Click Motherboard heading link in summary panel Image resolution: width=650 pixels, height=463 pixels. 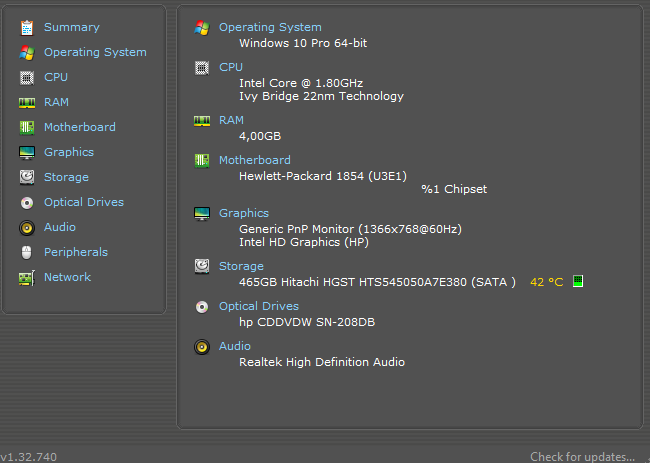[255, 160]
